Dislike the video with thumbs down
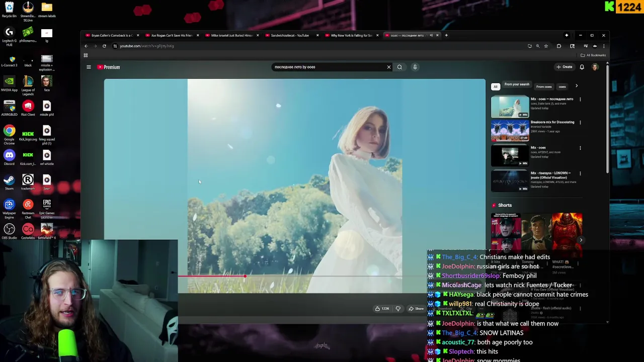 398,309
